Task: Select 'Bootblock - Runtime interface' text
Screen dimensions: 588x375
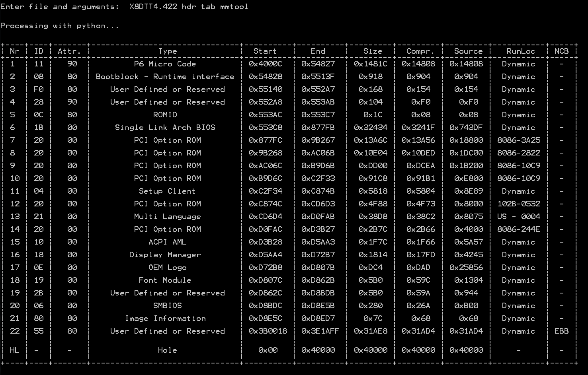Action: coord(165,76)
